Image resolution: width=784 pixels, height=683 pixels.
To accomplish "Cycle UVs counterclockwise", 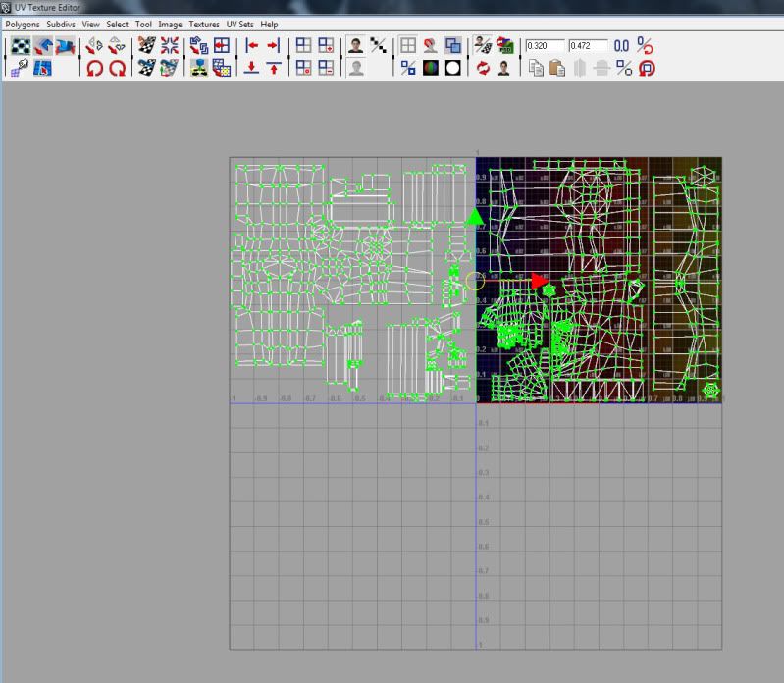I will pos(647,68).
